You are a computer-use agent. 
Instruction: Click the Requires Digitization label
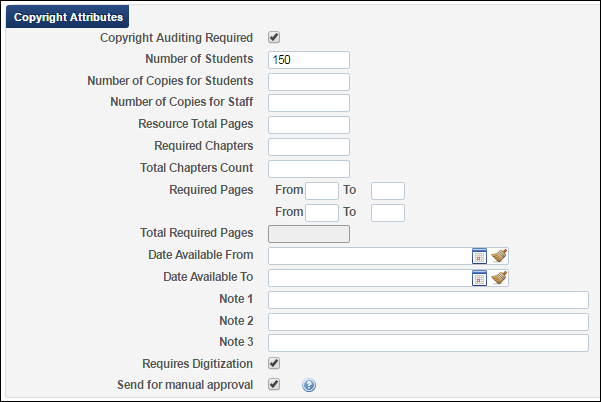(x=197, y=364)
